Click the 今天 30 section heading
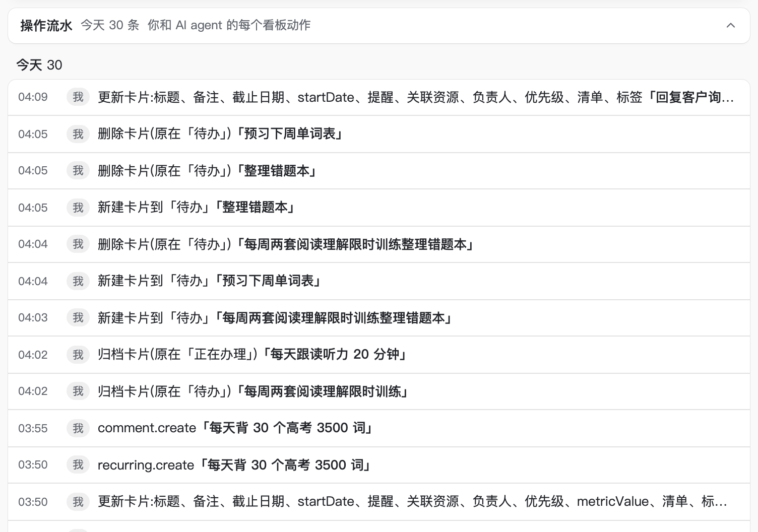Image resolution: width=758 pixels, height=532 pixels. (39, 65)
